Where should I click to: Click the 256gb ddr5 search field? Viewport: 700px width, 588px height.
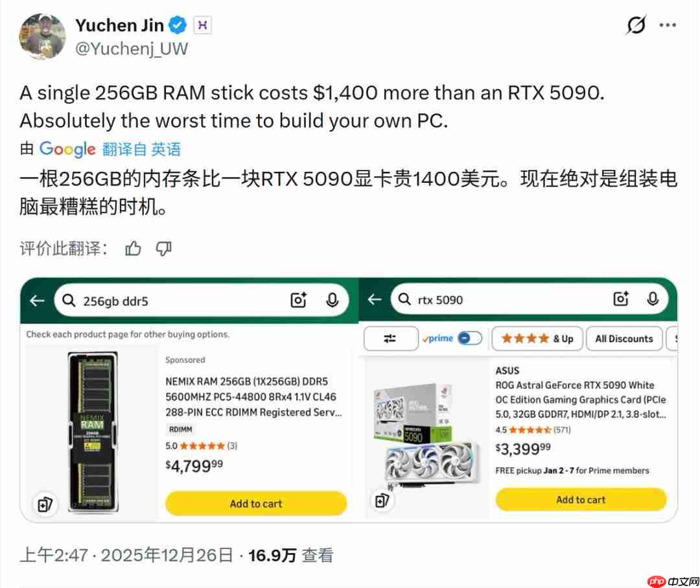point(201,300)
